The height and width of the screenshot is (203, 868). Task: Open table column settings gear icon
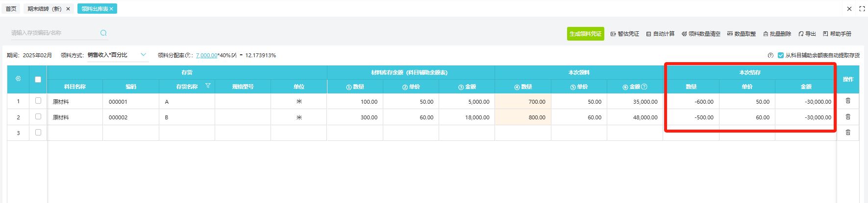pos(18,79)
